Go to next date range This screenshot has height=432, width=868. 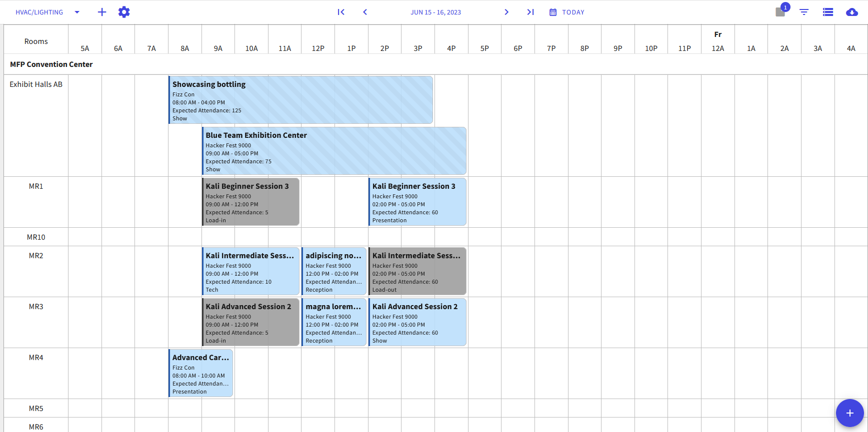pyautogui.click(x=506, y=12)
